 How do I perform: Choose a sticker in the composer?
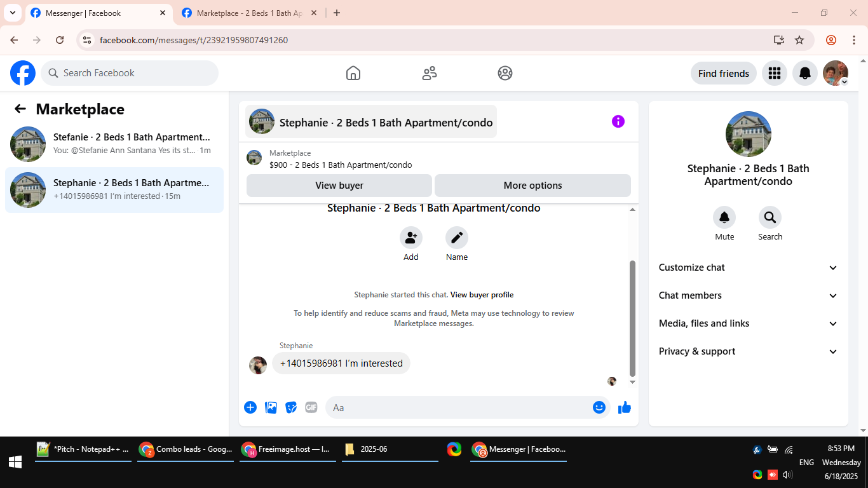291,407
